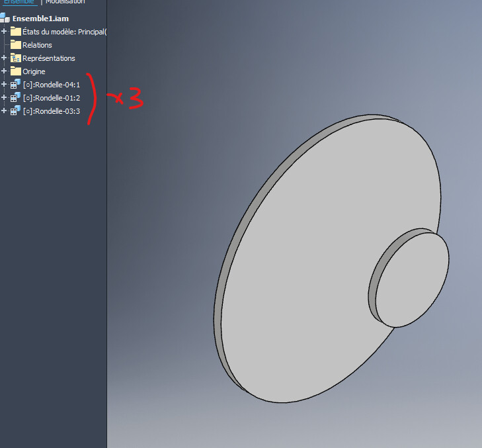Switch to the Modélisation tab

click(x=65, y=2)
